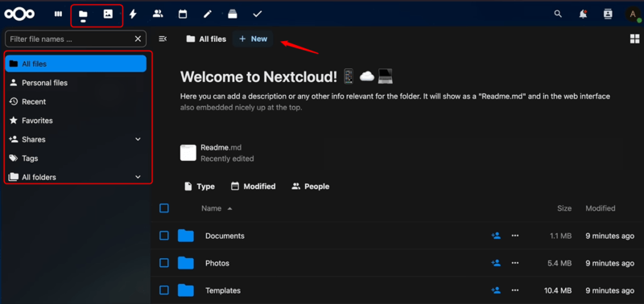Viewport: 644px width, 304px height.
Task: Switch to grid view
Action: coord(634,39)
